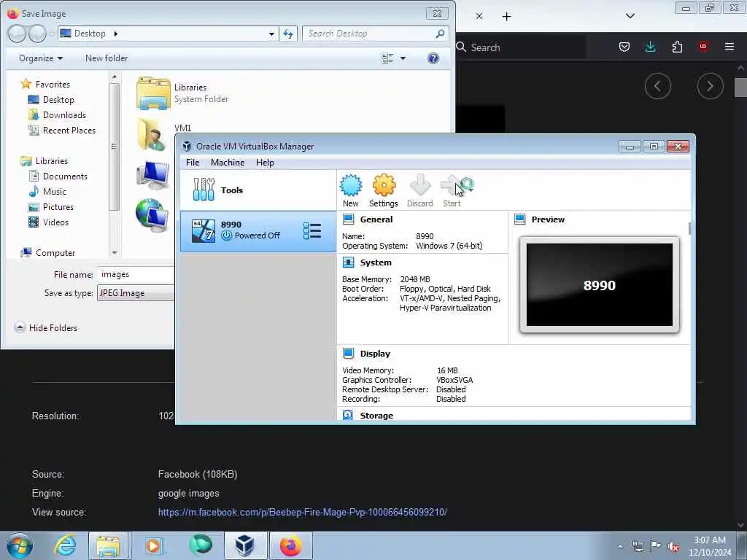Open the Firefox hamburger menu

[729, 47]
